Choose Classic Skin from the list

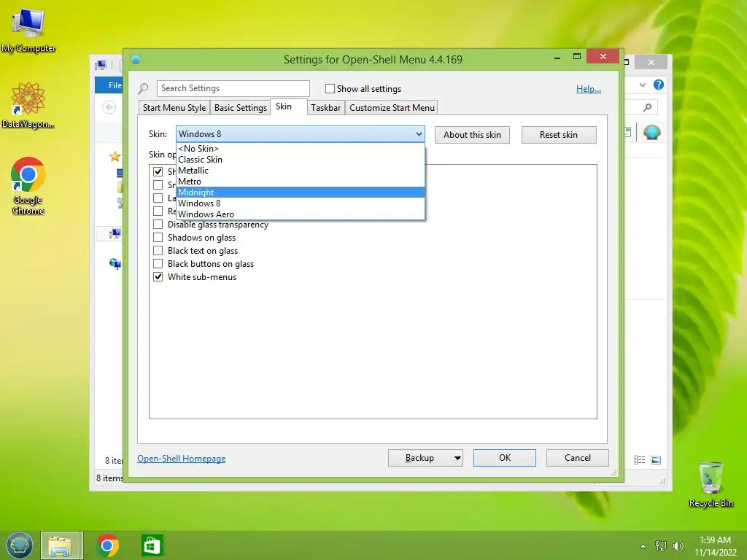[x=300, y=160]
